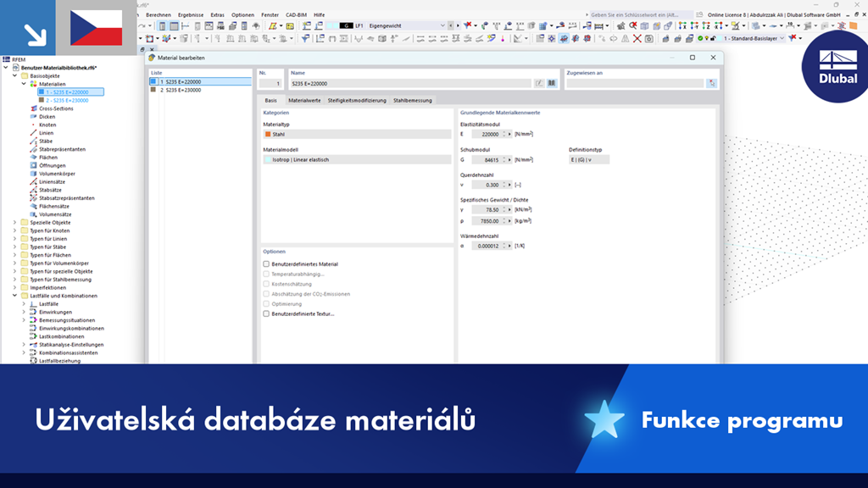Click the Isotrop | Linear elastisch model field
This screenshot has width=868, height=488.
click(357, 160)
